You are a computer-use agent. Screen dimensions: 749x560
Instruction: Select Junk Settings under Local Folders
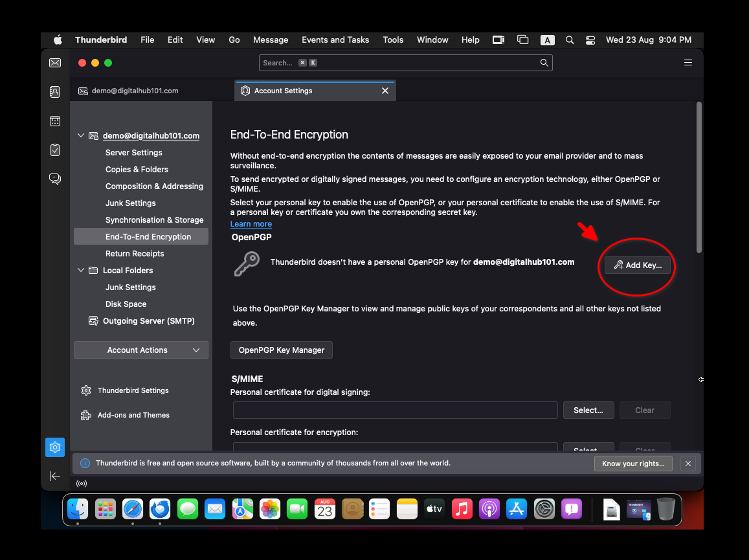pos(130,287)
